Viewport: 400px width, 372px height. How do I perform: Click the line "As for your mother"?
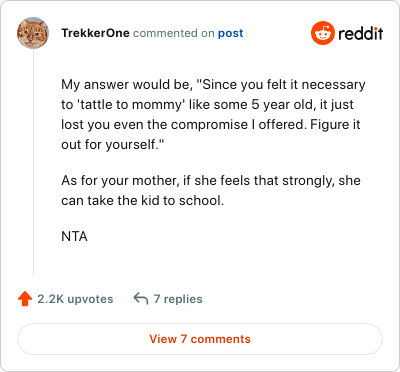coord(211,181)
